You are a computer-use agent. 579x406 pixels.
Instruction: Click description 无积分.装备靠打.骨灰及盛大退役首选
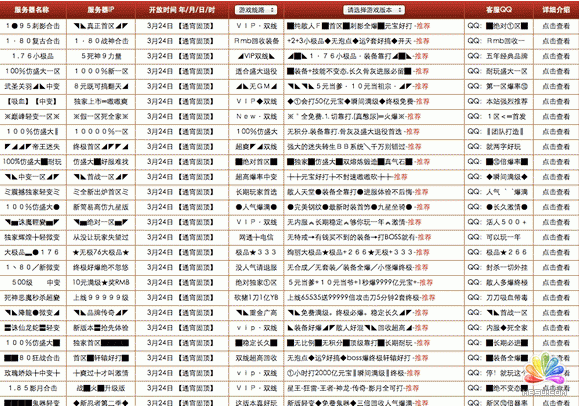click(346, 132)
